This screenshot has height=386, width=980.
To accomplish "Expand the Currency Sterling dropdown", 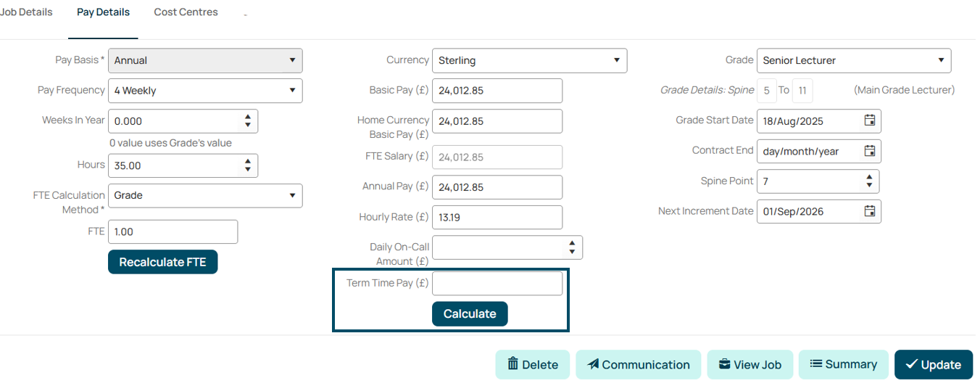I will click(529, 60).
